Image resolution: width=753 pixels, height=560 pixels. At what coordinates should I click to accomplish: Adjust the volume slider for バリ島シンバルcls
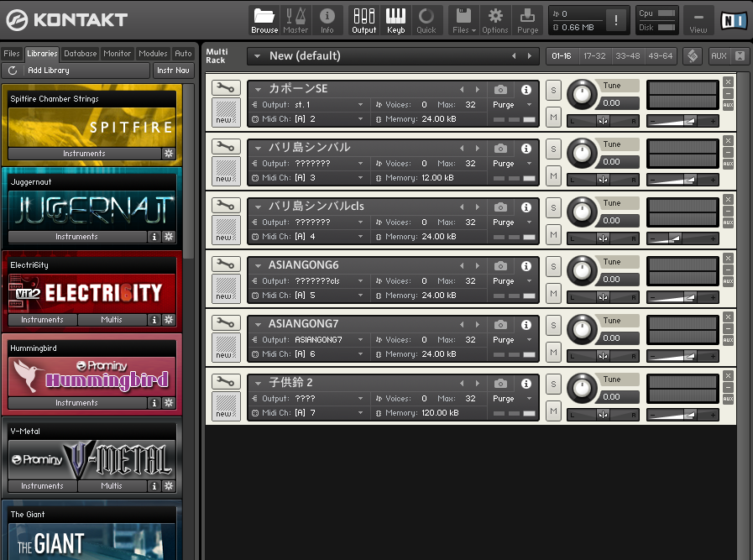[682, 238]
